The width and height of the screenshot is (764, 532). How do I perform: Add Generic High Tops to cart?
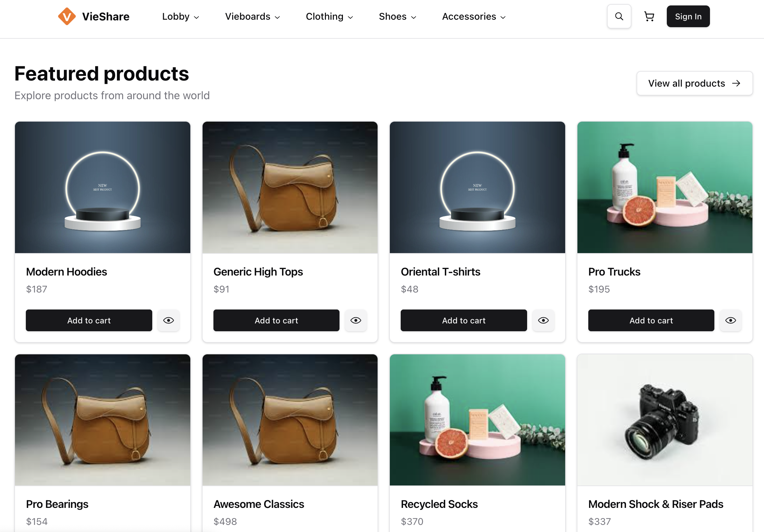pyautogui.click(x=276, y=320)
